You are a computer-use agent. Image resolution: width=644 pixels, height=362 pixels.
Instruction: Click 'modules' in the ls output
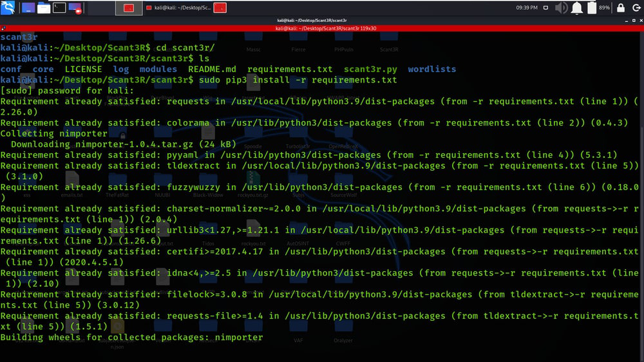tap(158, 69)
